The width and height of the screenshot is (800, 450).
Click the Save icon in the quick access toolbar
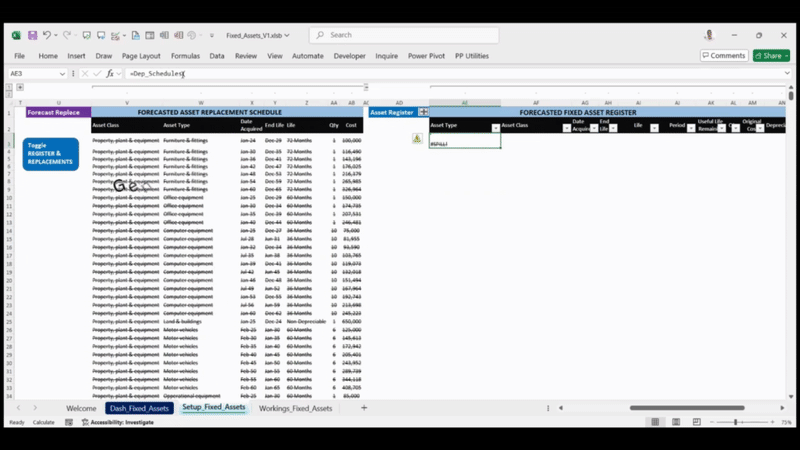(x=32, y=35)
